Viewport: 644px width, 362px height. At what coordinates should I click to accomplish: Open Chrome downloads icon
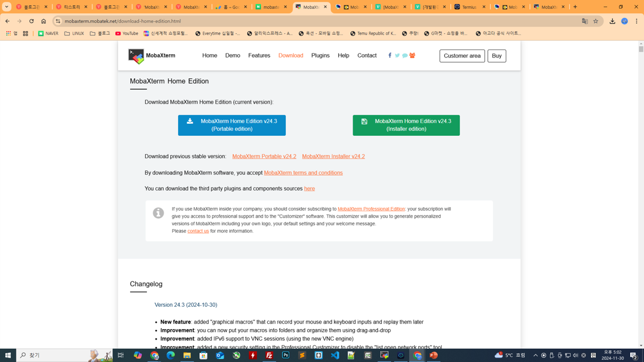[x=612, y=21]
